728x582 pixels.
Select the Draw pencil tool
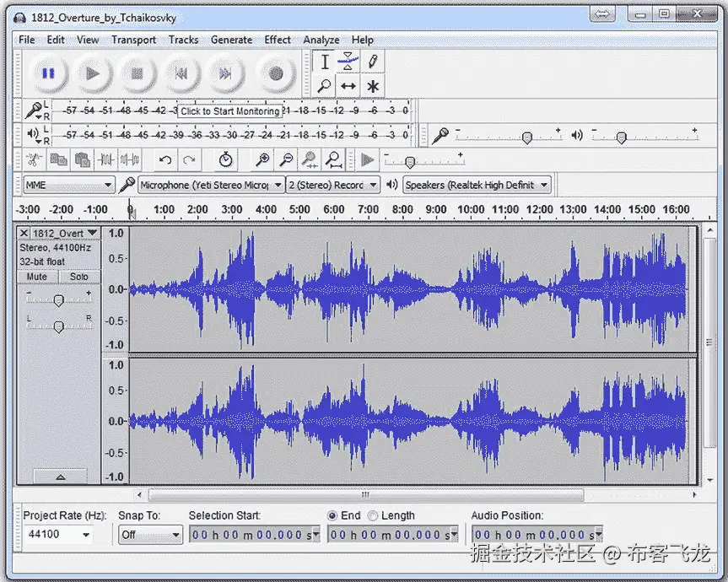[372, 62]
